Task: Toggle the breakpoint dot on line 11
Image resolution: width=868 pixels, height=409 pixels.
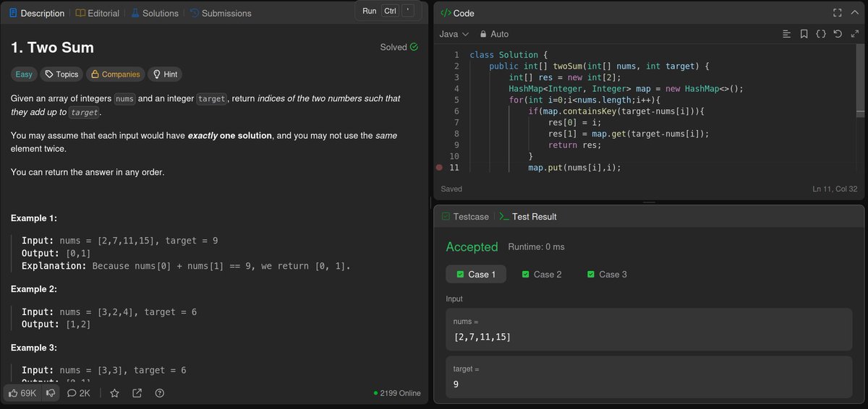Action: tap(439, 168)
